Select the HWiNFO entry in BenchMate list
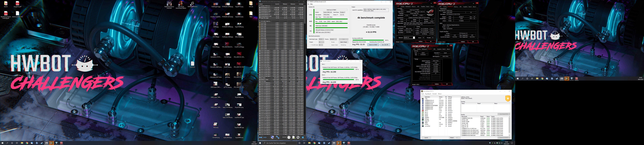This screenshot has height=145, width=644. (x=441, y=118)
